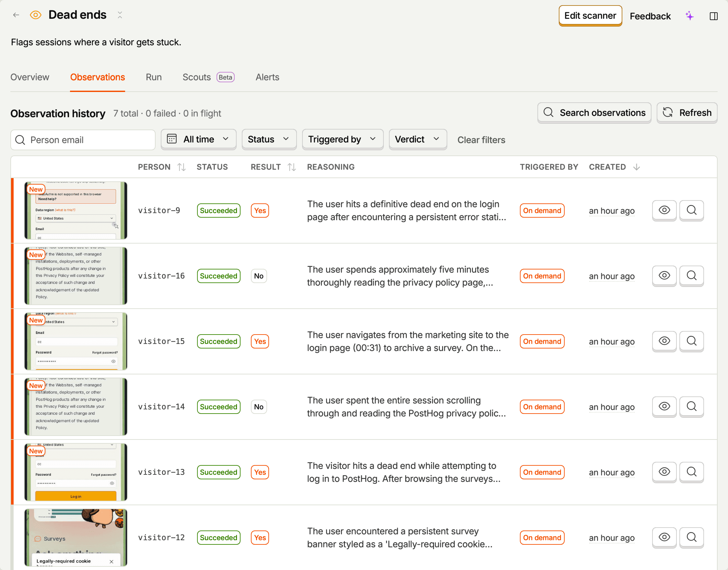Toggle the side panel layout icon
728x570 pixels.
tap(713, 16)
